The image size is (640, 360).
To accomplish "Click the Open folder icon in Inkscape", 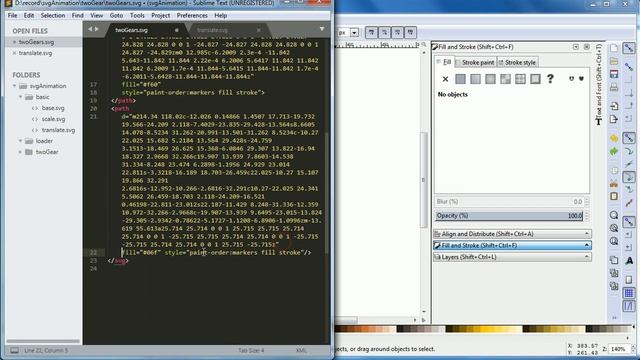I will coord(614,61).
